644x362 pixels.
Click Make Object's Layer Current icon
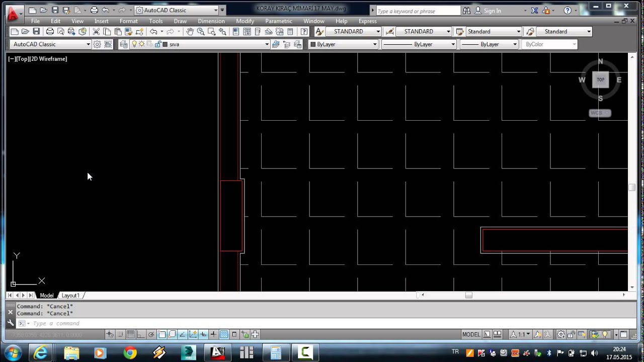(276, 44)
